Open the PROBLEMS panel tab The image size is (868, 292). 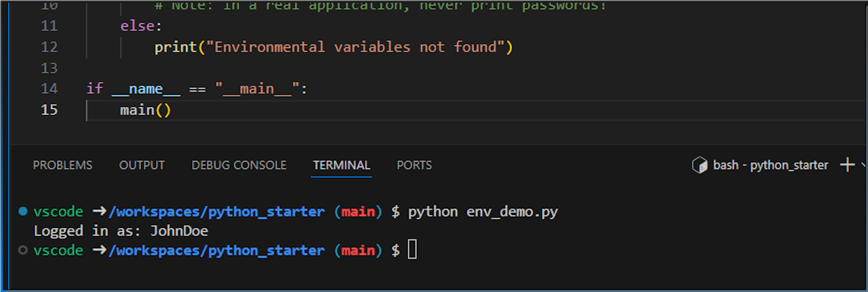[62, 165]
